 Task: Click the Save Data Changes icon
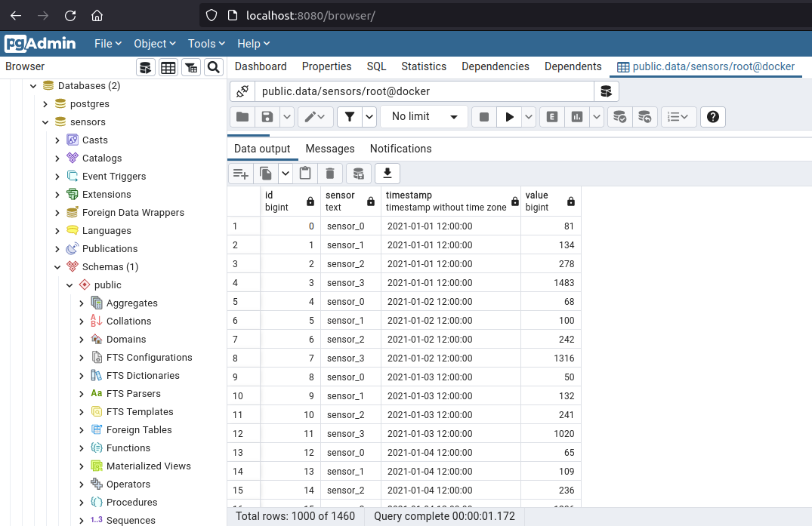coord(358,174)
